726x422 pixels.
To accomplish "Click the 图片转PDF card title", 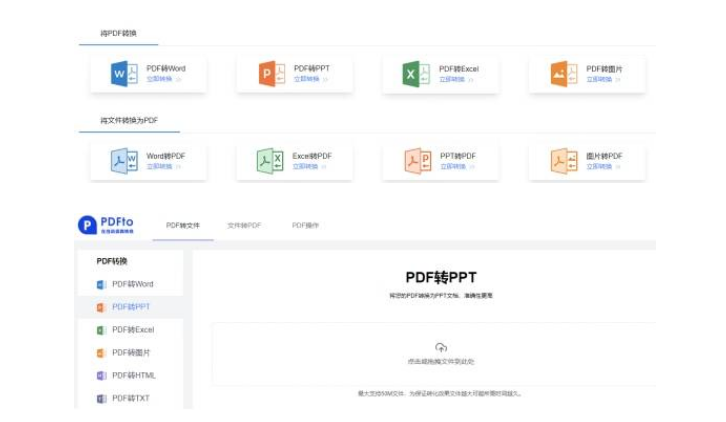I will point(604,156).
